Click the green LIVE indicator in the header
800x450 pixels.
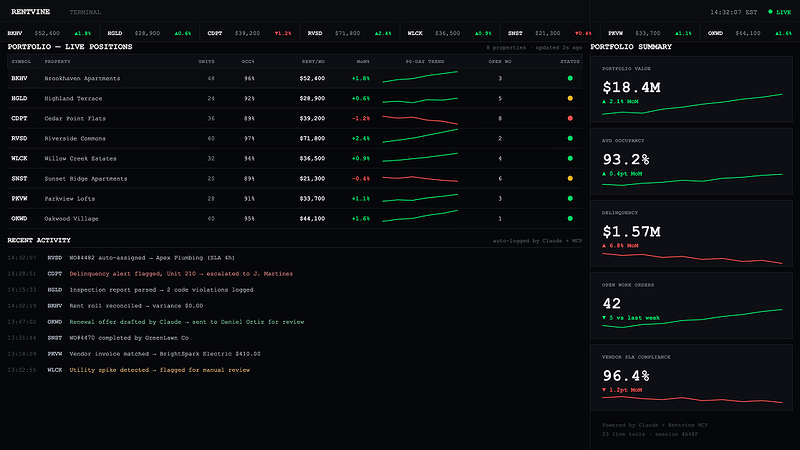(780, 12)
